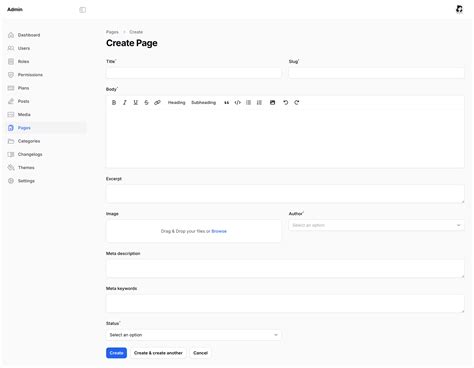Redo last edit in Body editor
This screenshot has height=368, width=474.
[x=297, y=103]
